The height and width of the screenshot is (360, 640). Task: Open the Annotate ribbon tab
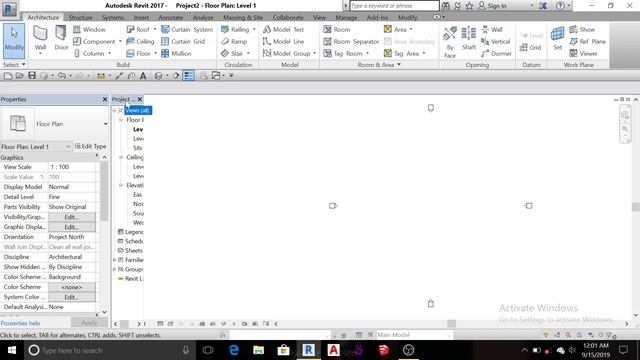tap(171, 18)
